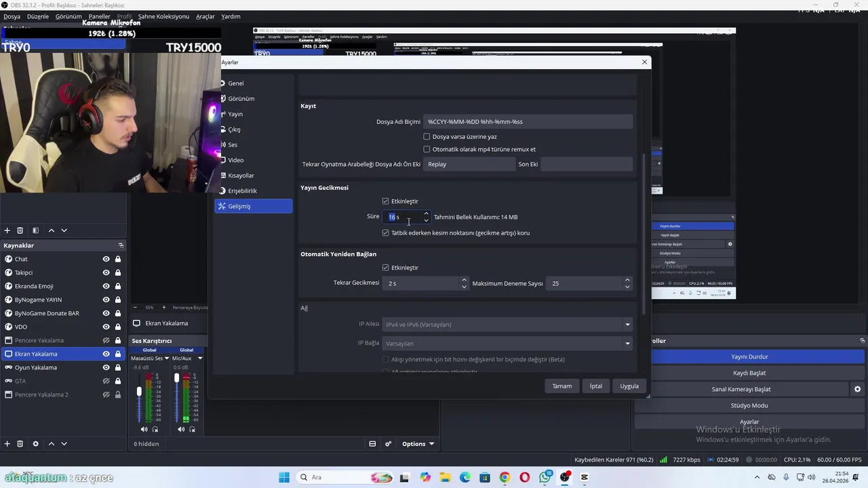868x488 pixels.
Task: Open source properties gear icon below Kaynaklar
Action: (36, 444)
